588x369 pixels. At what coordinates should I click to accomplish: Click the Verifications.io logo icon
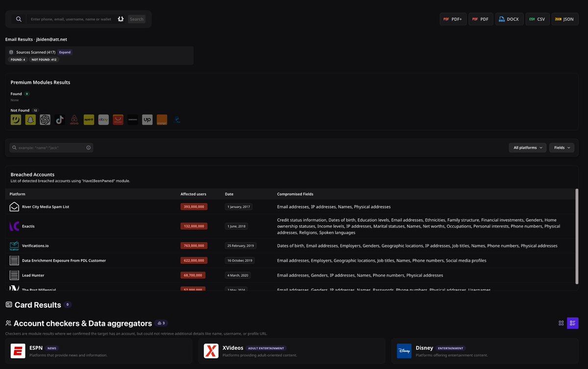(x=14, y=246)
